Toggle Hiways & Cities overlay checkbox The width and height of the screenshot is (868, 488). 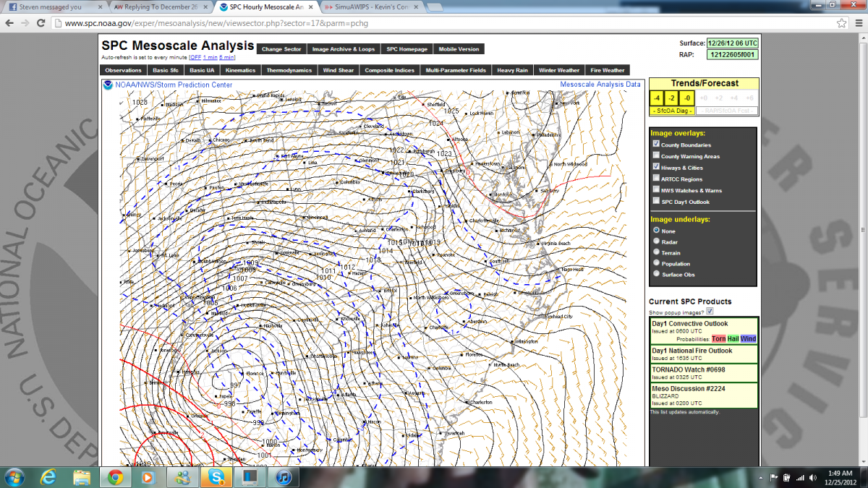pyautogui.click(x=656, y=167)
